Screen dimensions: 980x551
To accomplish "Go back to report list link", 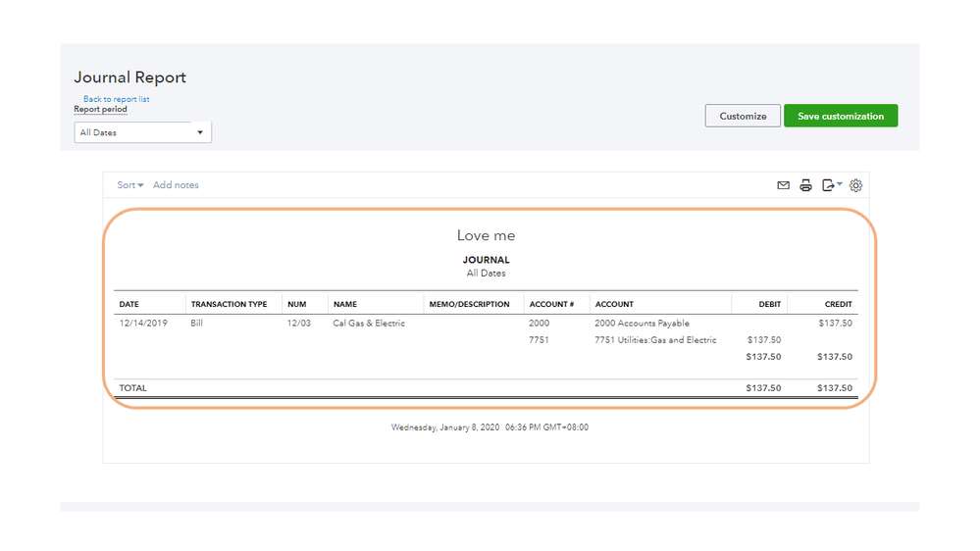I will tap(116, 99).
